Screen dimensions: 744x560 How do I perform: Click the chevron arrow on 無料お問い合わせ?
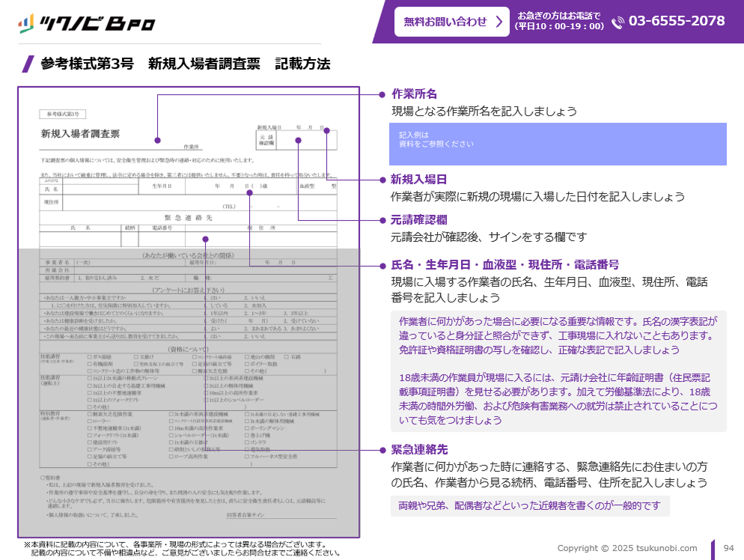[x=498, y=22]
